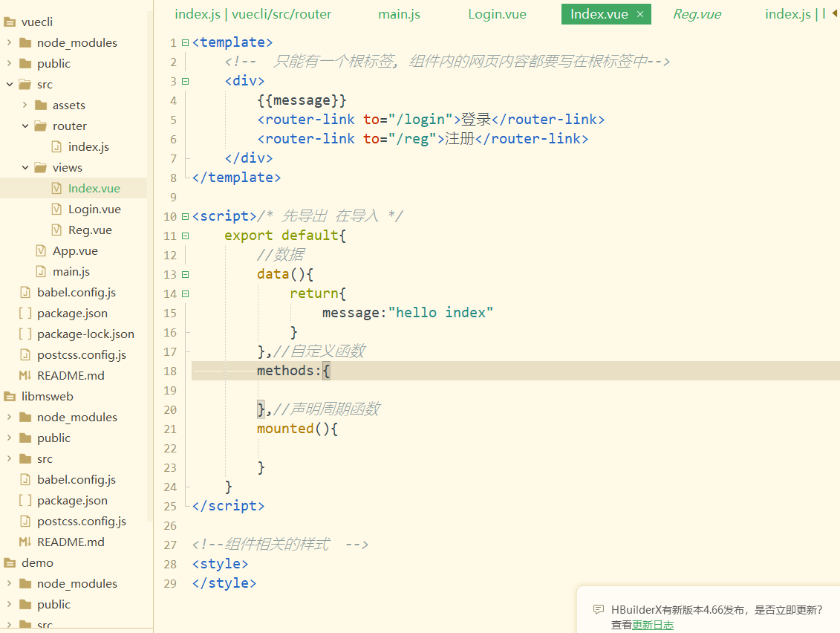The width and height of the screenshot is (840, 633).
Task: Open Reg.vue from the views folder
Action: point(90,230)
